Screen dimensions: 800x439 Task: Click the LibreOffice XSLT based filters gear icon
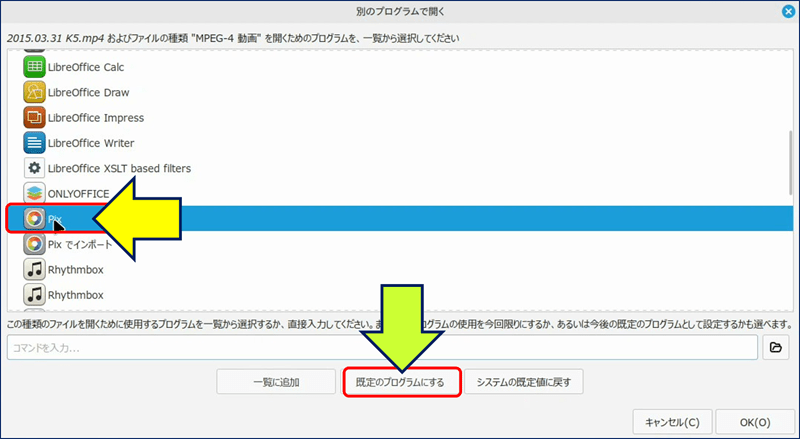tap(34, 168)
